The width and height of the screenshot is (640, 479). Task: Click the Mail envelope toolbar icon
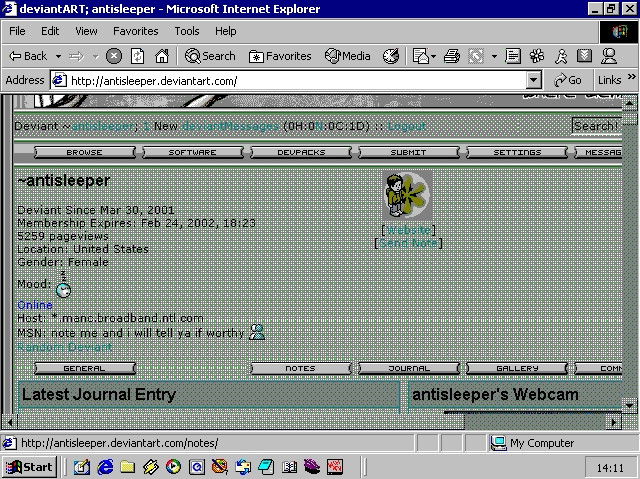click(421, 56)
